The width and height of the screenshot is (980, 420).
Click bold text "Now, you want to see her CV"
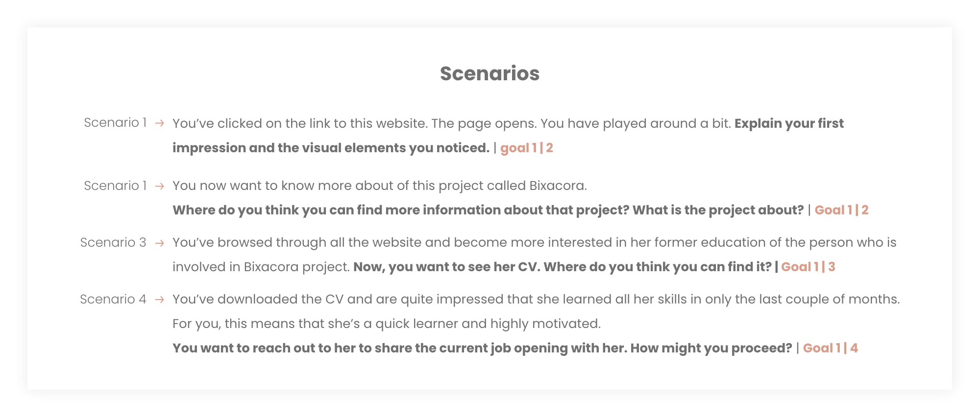tap(446, 267)
